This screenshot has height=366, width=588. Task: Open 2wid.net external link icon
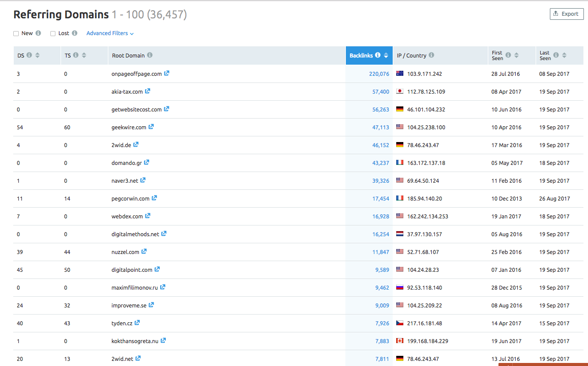click(x=138, y=358)
